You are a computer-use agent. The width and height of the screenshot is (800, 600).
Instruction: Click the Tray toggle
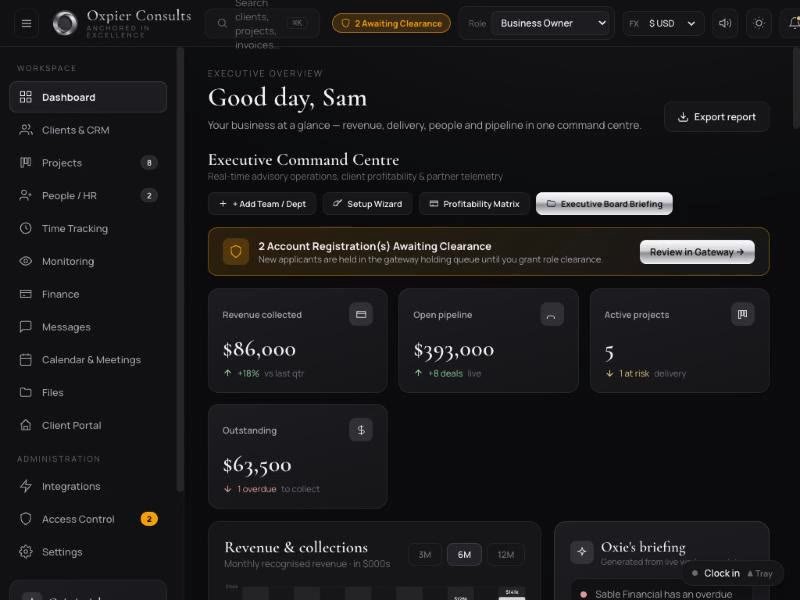click(x=760, y=573)
